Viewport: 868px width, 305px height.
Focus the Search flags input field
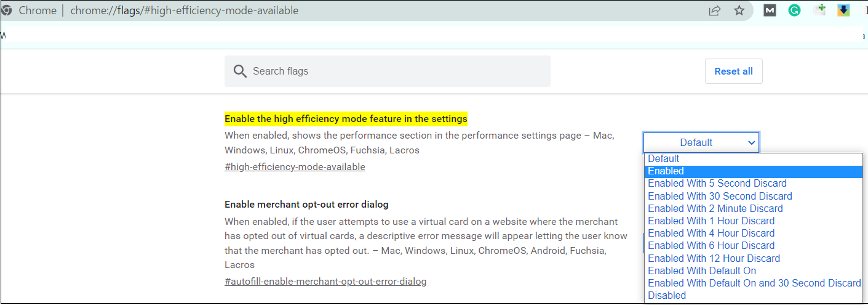point(394,71)
